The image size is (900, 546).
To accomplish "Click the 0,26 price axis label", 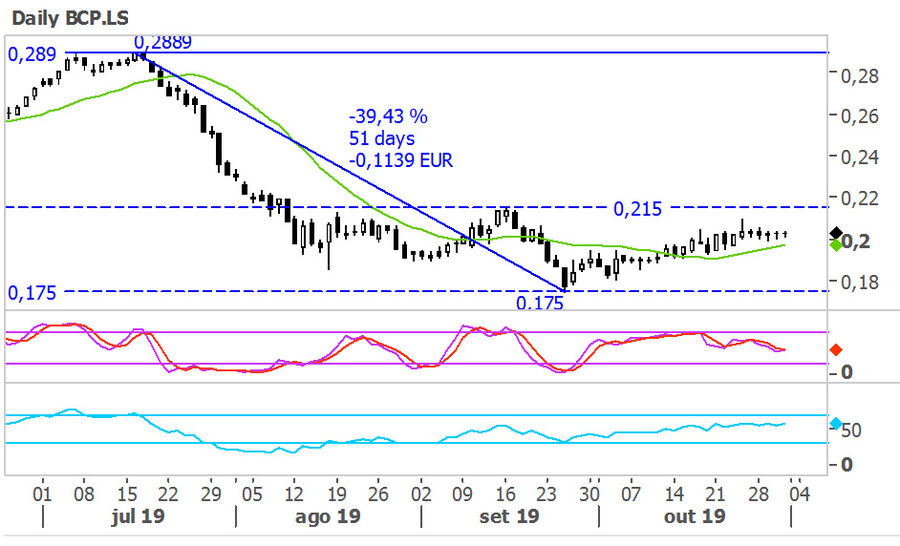I will tap(860, 117).
